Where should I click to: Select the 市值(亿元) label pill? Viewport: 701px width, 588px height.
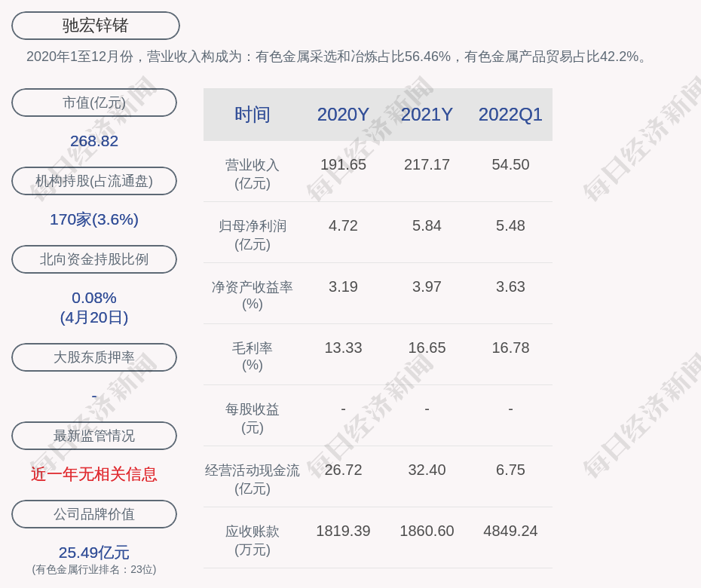[94, 103]
